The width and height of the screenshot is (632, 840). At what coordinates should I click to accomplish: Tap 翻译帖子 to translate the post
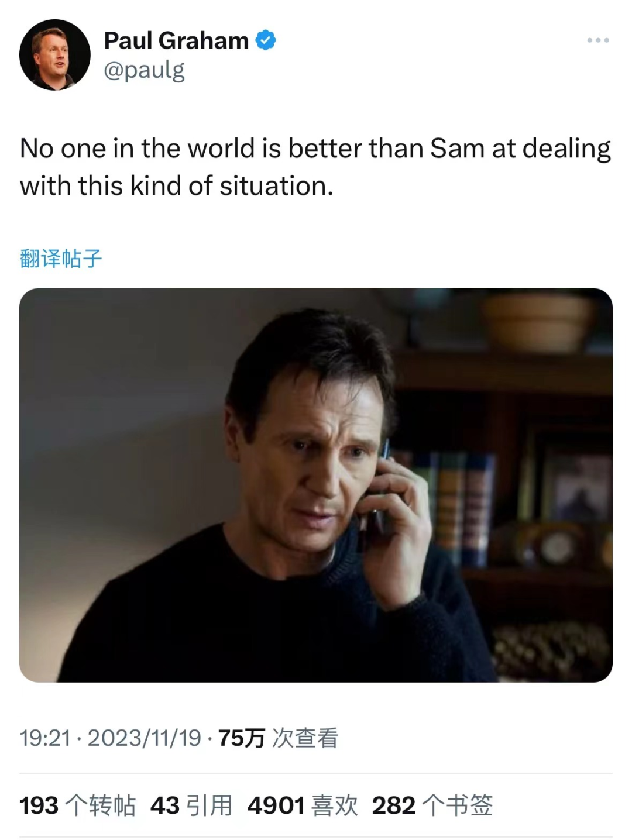pos(61,258)
